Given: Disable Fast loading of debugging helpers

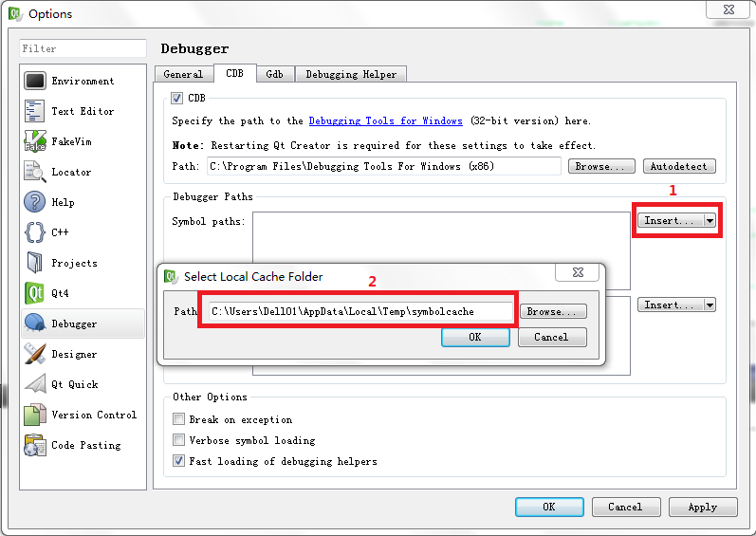Looking at the screenshot, I should click(178, 461).
